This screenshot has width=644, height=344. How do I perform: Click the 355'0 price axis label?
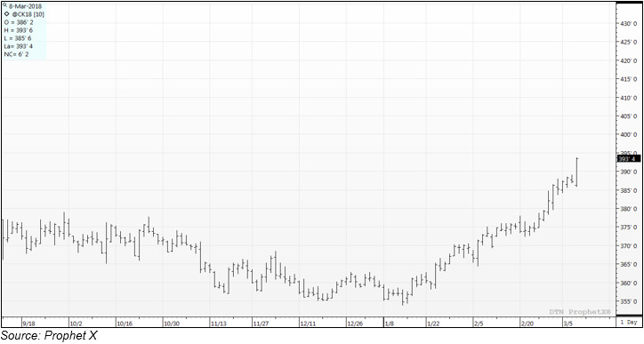[629, 301]
